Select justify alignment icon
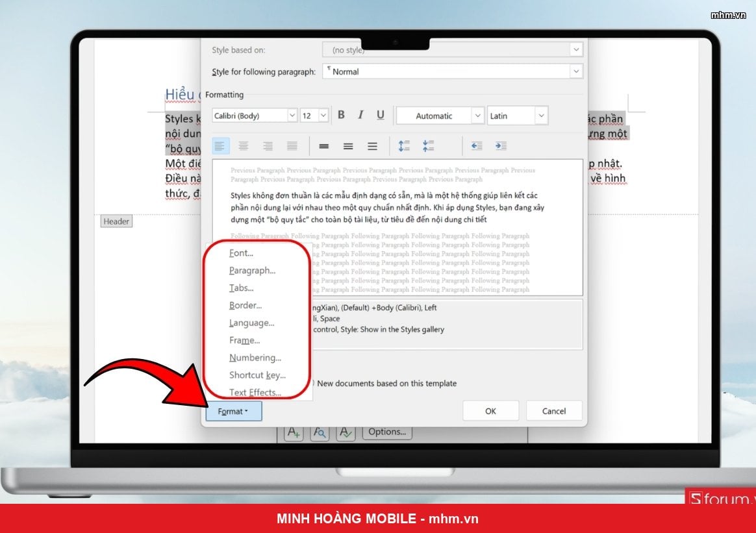Screen dimensions: 756x533 292,146
